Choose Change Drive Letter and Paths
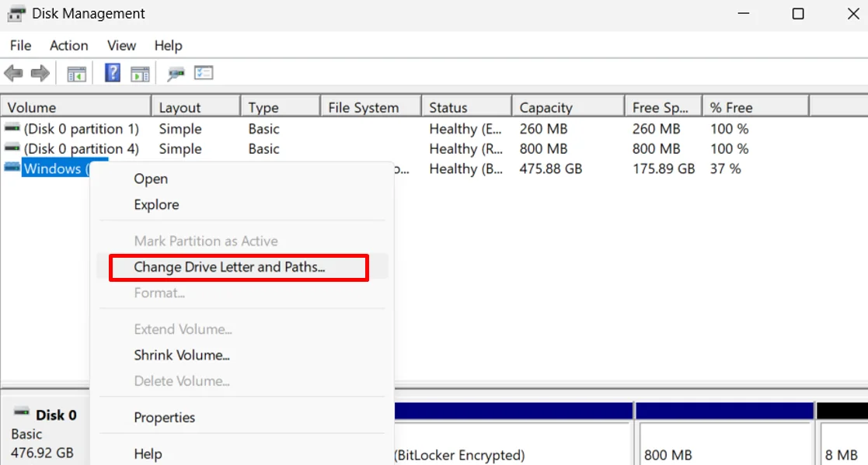This screenshot has width=868, height=465. (x=204, y=266)
